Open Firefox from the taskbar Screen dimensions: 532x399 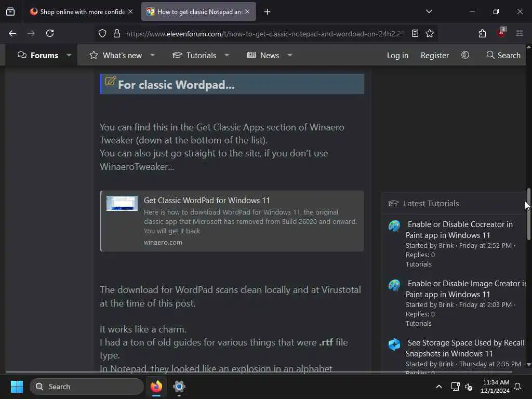tap(156, 387)
